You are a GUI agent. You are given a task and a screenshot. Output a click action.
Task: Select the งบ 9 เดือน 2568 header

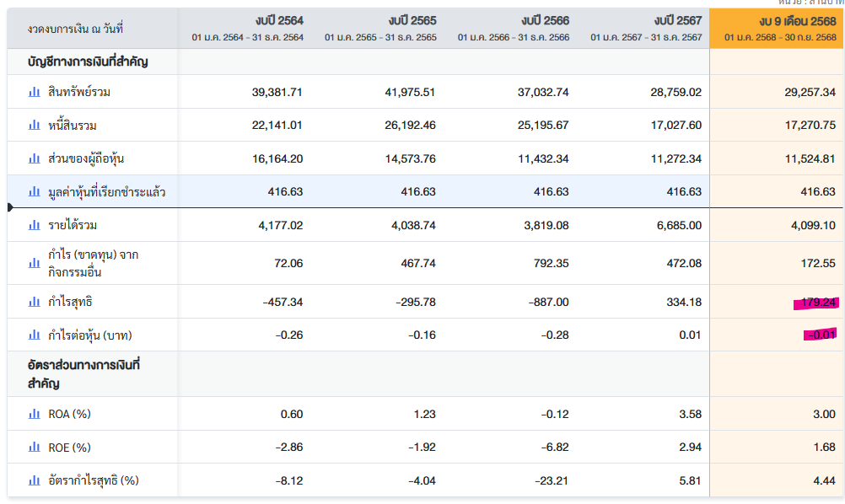[x=779, y=28]
